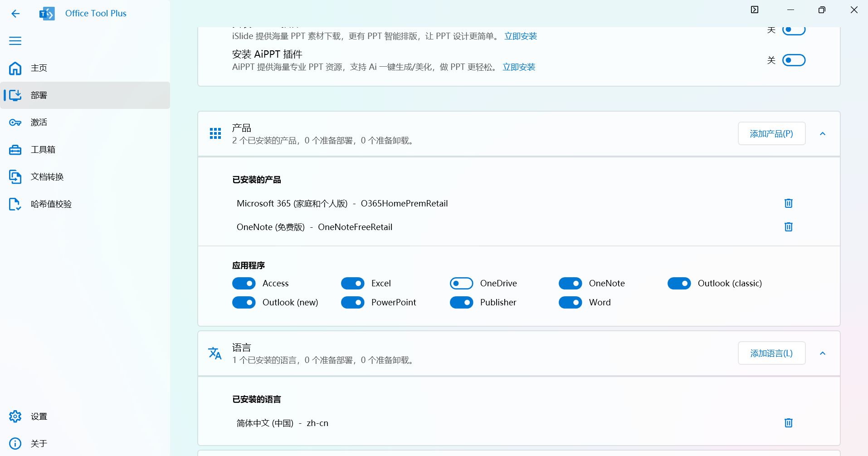Enable the OneDrive toggle

click(x=461, y=283)
